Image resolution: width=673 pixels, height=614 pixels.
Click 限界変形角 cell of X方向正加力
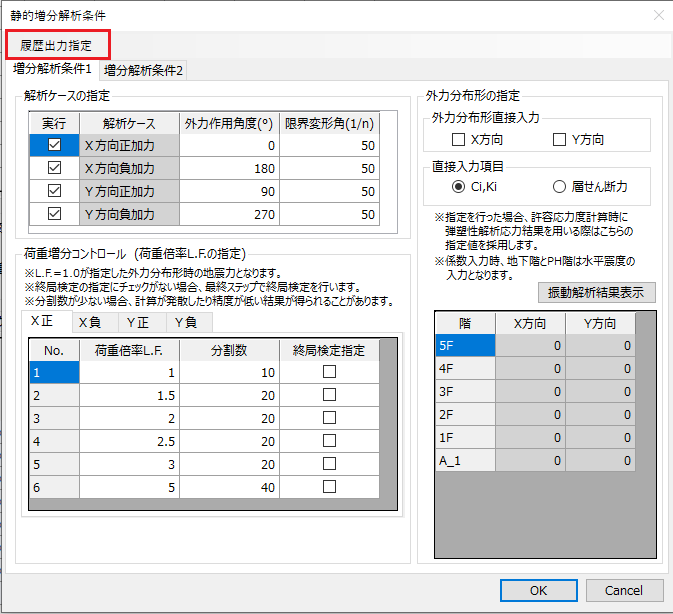tap(330, 145)
